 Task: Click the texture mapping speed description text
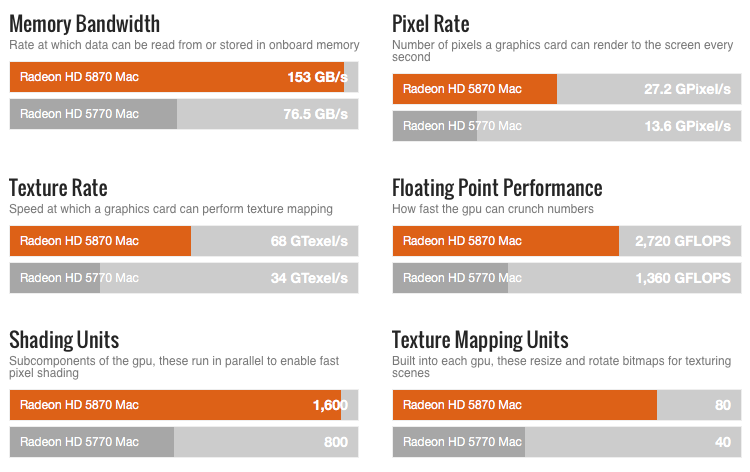coord(171,209)
